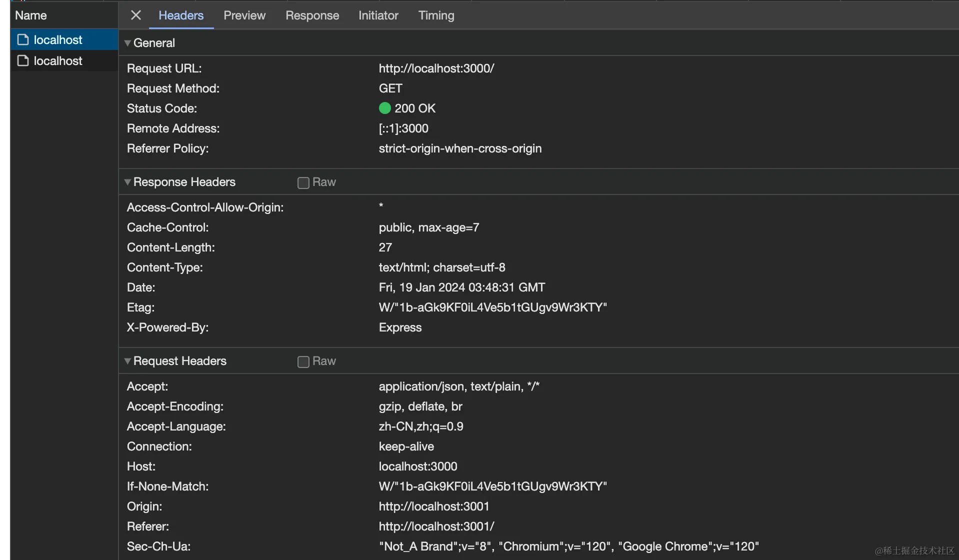Click the Name column header
The image size is (959, 560).
coord(31,15)
